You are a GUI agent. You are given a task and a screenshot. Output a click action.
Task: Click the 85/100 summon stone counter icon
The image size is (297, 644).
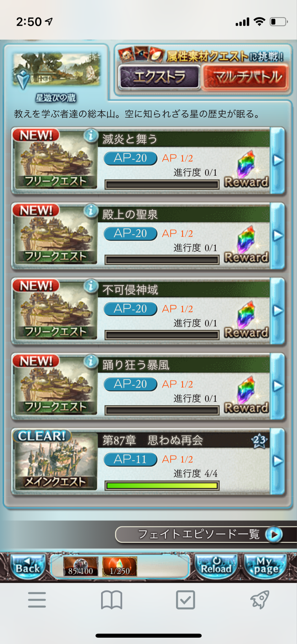click(81, 566)
